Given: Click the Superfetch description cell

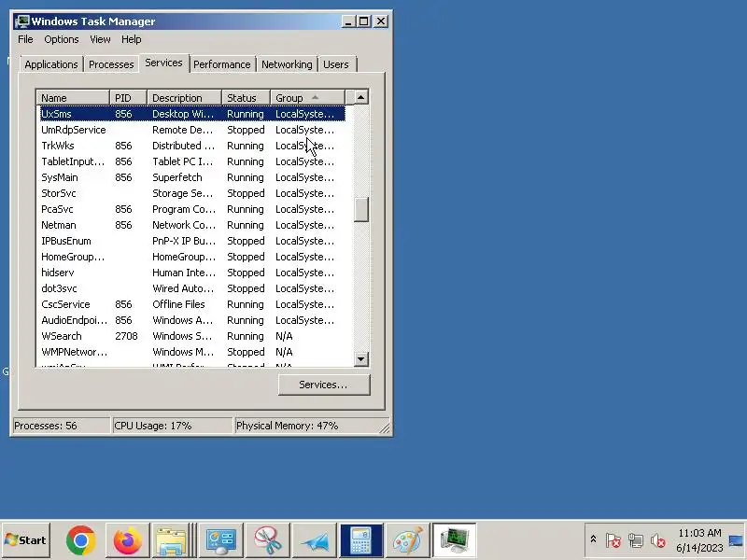Looking at the screenshot, I should (177, 177).
